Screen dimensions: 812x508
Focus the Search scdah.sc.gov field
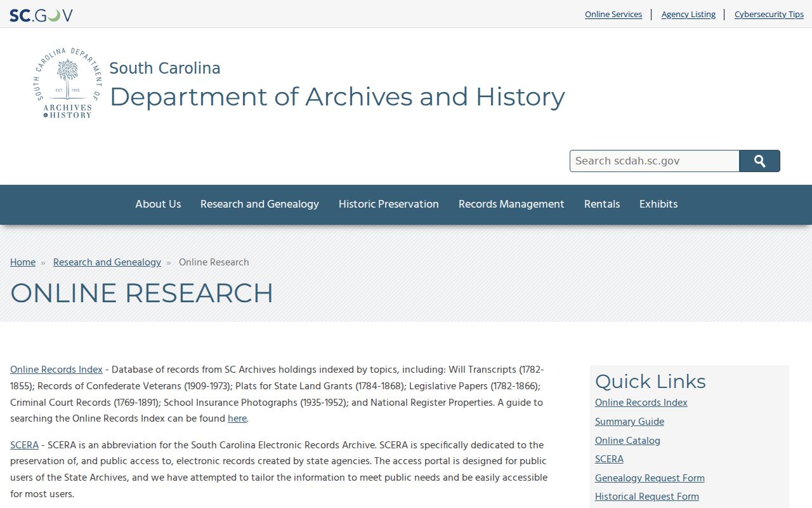tap(655, 161)
